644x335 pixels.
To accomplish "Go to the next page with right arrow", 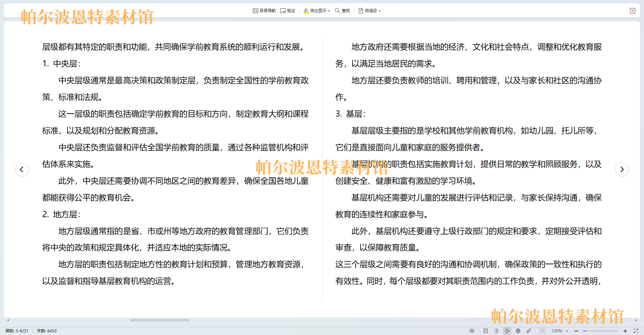I will coord(622,169).
